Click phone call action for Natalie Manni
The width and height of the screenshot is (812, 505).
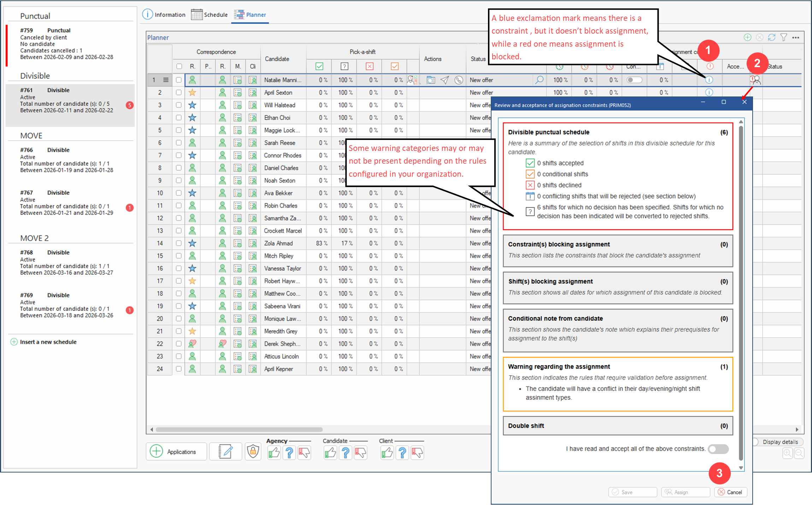click(459, 80)
